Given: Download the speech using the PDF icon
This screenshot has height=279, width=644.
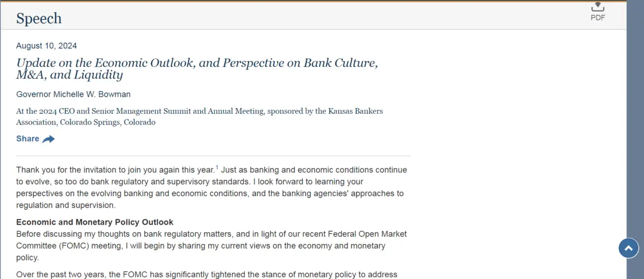Looking at the screenshot, I should point(598,7).
